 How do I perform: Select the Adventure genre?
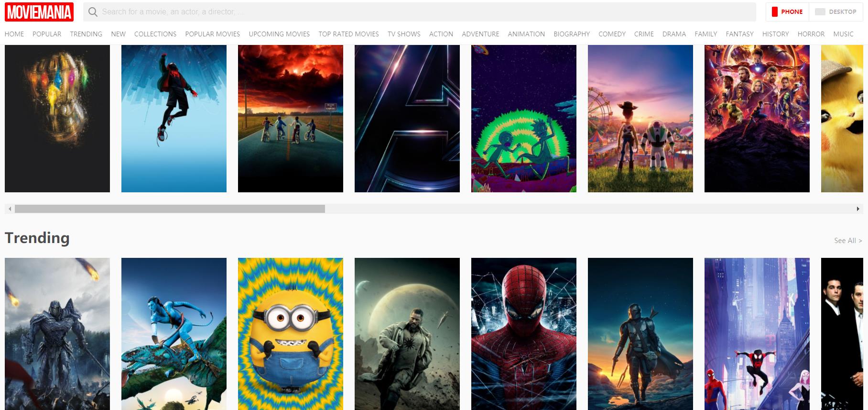(x=480, y=34)
